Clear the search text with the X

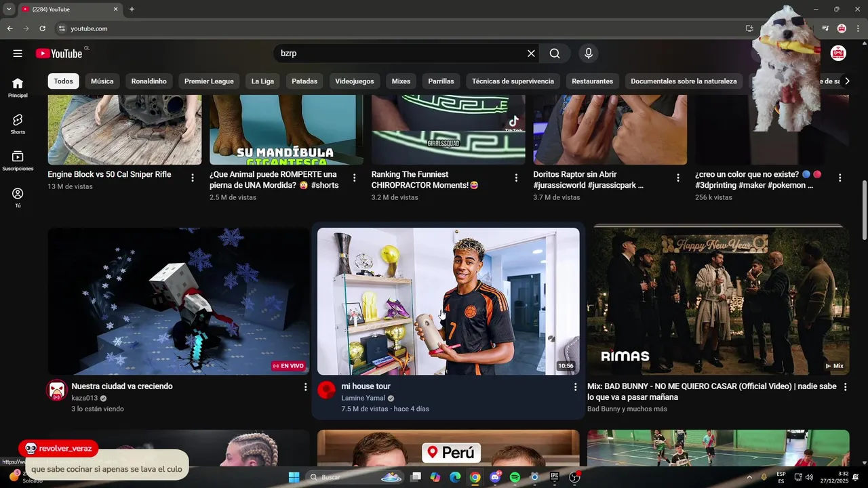coord(531,54)
